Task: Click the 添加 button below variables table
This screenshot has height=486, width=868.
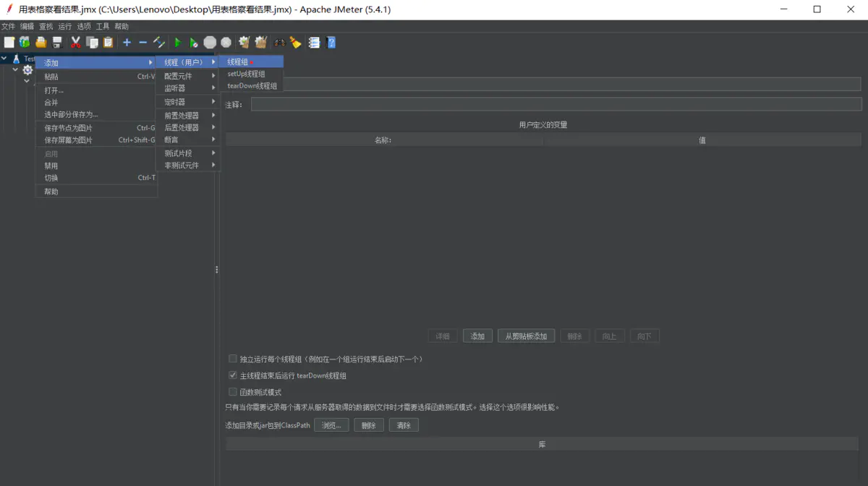Action: (x=477, y=336)
